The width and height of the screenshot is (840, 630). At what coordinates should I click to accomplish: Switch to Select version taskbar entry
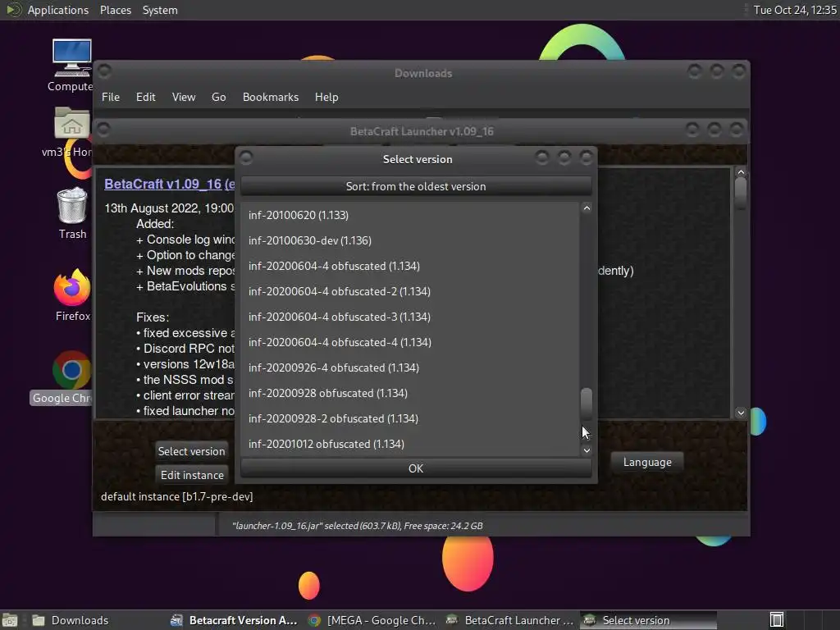point(648,620)
